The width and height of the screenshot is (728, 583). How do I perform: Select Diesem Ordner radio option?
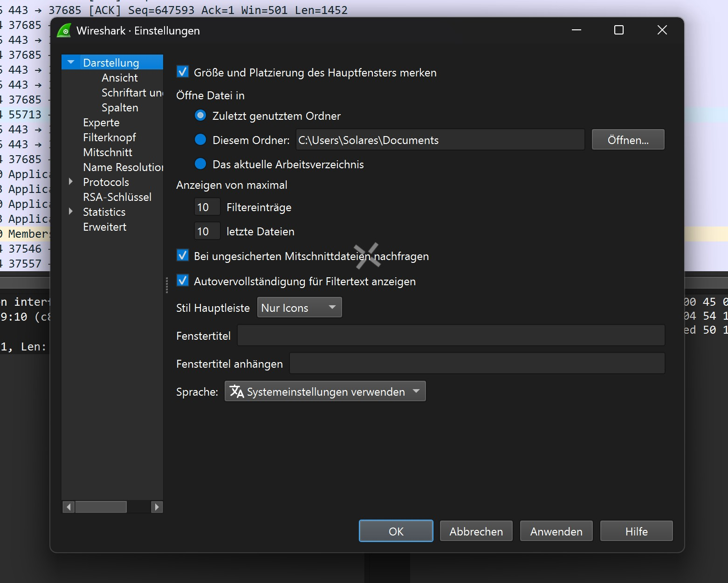[200, 140]
